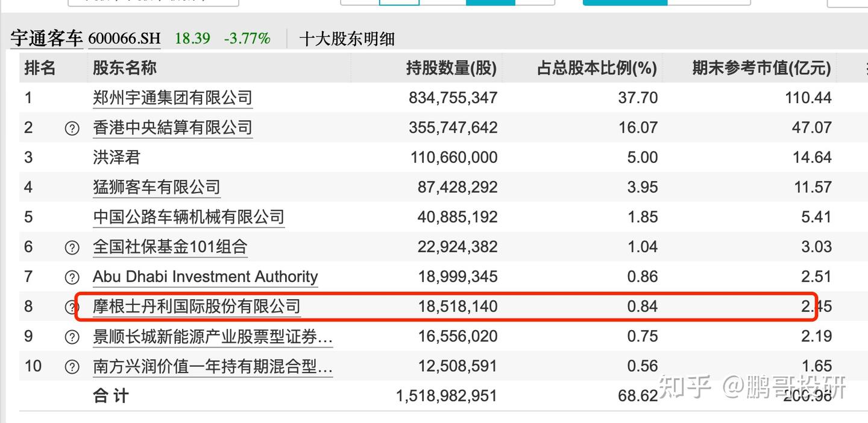
Task: Click share count 12,508,591
Action: point(458,366)
